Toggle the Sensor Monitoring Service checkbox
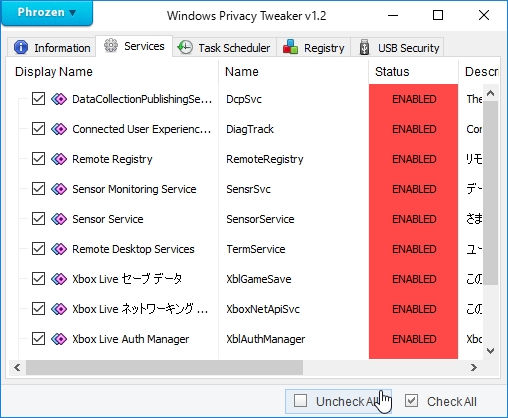The image size is (508, 418). pyautogui.click(x=38, y=189)
